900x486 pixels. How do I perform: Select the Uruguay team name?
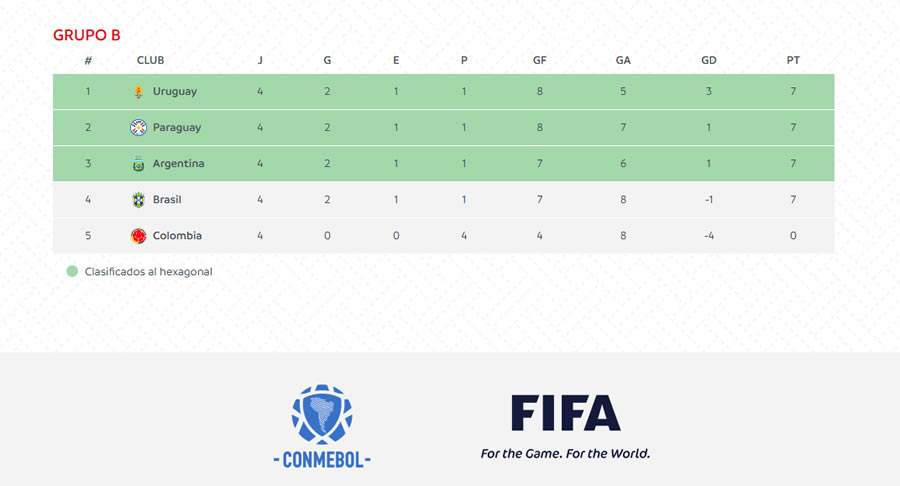[174, 91]
